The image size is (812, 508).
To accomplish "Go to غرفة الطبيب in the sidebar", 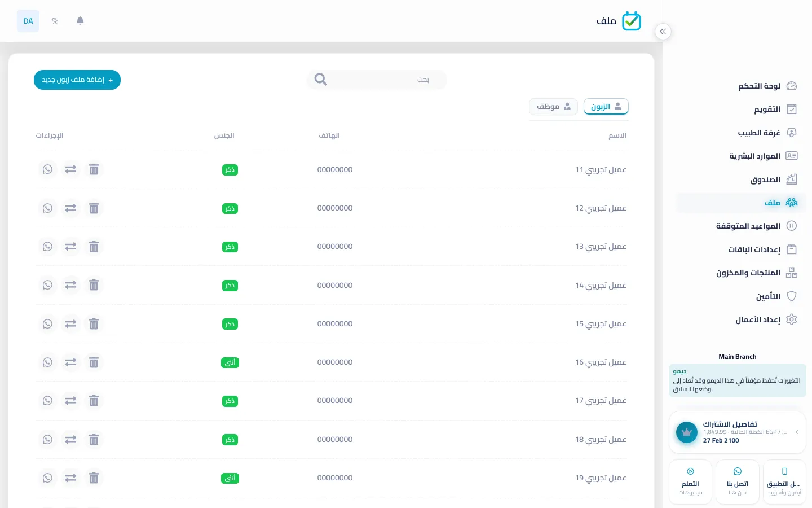I will pos(742,133).
